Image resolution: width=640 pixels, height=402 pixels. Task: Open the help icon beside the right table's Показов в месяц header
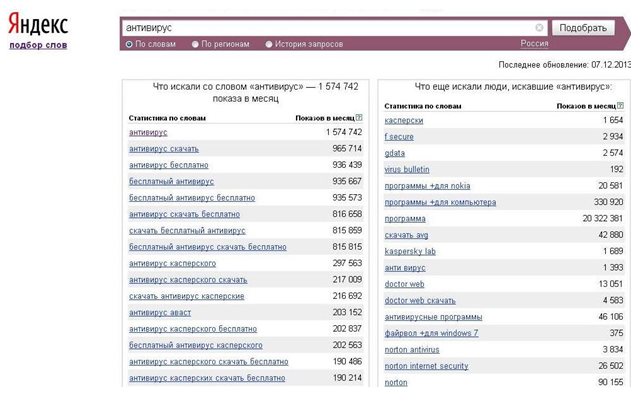(x=620, y=105)
